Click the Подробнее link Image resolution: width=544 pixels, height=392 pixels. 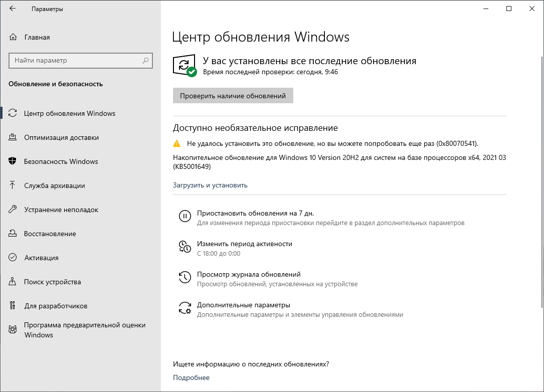coord(191,377)
